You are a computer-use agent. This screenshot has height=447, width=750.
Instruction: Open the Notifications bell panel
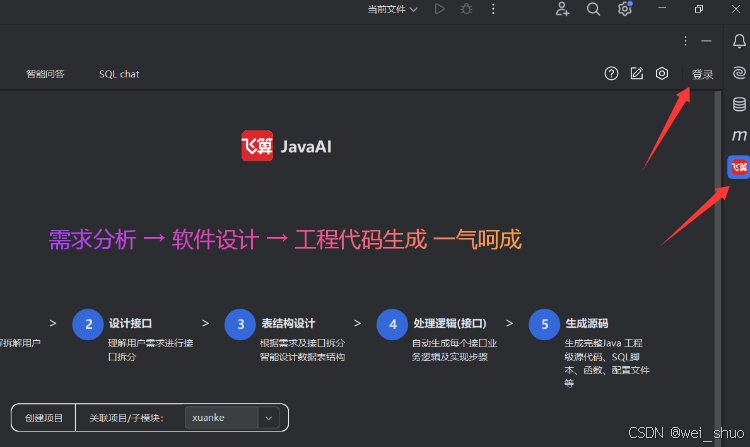[x=739, y=41]
